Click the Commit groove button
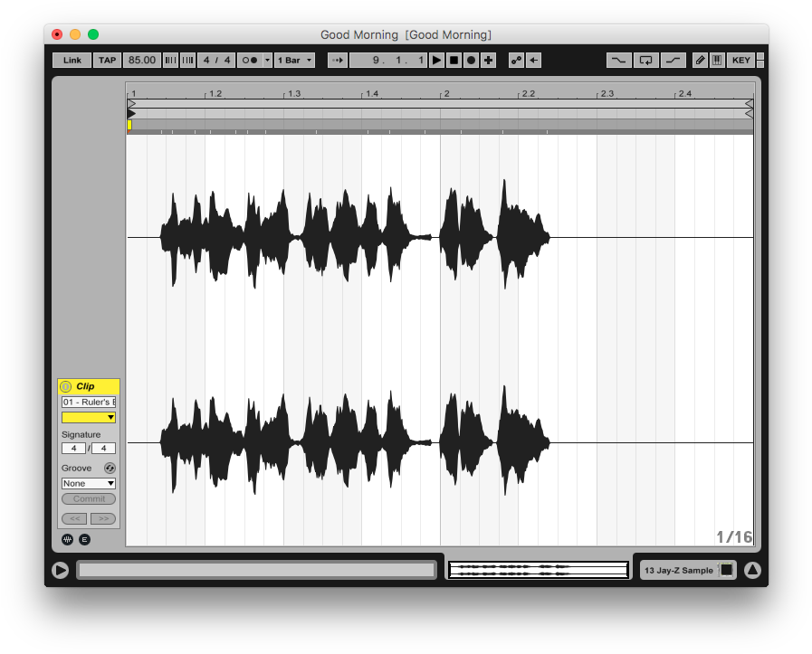812x654 pixels. (x=89, y=498)
